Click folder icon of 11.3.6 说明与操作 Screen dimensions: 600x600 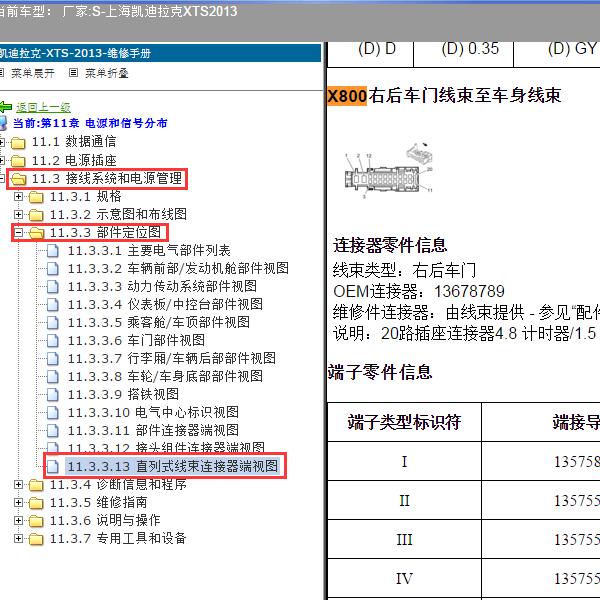pos(36,521)
